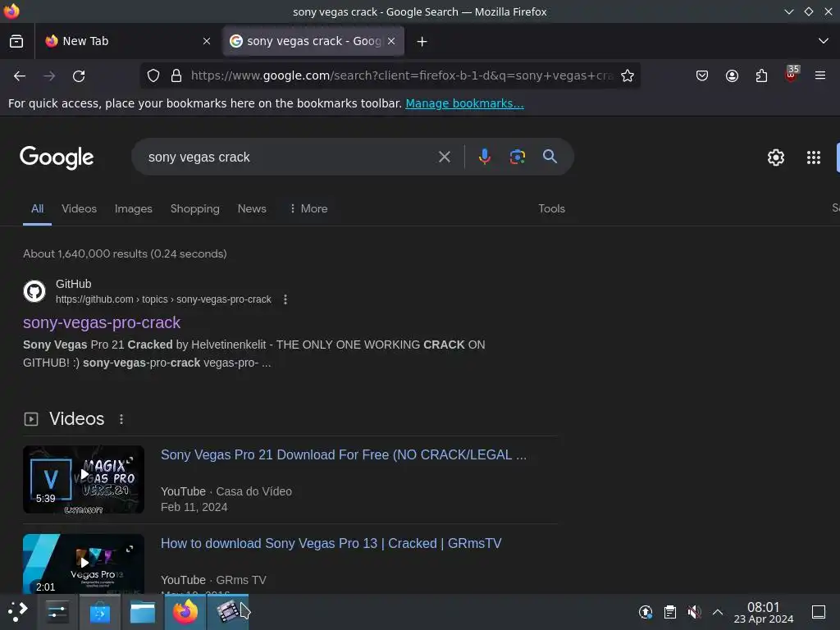Go back to the previous page

[20, 76]
